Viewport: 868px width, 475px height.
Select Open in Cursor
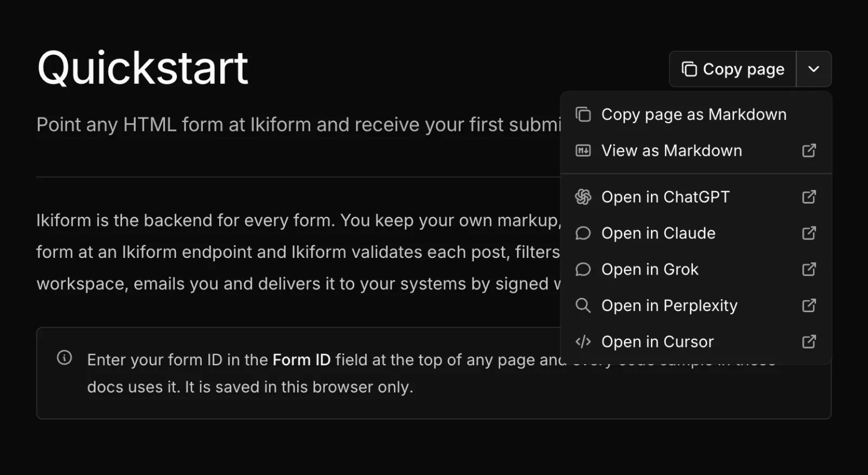tap(696, 341)
